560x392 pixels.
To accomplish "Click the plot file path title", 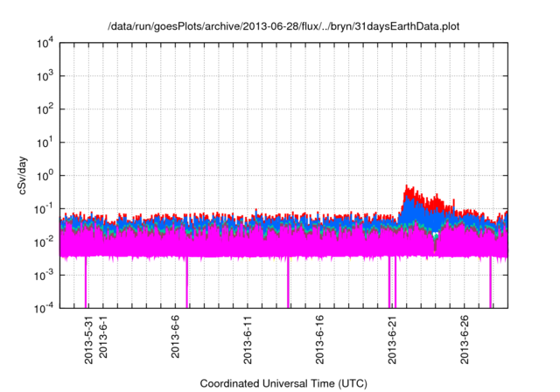I will tap(283, 26).
